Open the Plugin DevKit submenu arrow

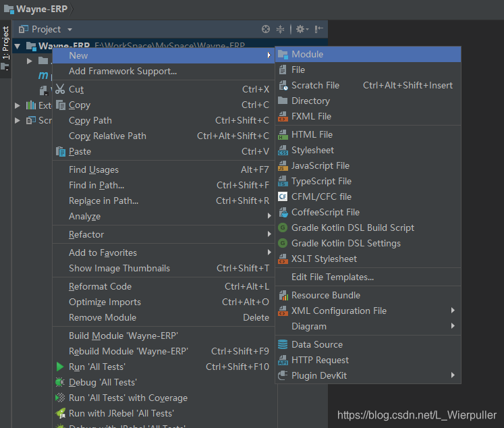(453, 375)
